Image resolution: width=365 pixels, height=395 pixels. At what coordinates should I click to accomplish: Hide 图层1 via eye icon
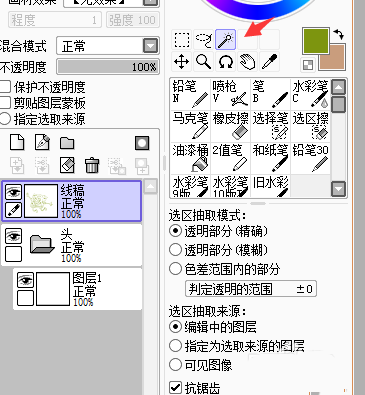coord(25,280)
